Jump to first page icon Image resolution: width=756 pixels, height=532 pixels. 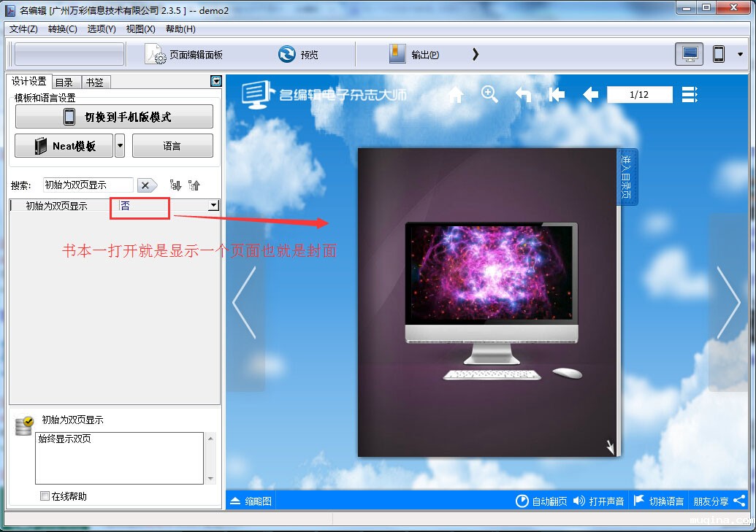557,95
